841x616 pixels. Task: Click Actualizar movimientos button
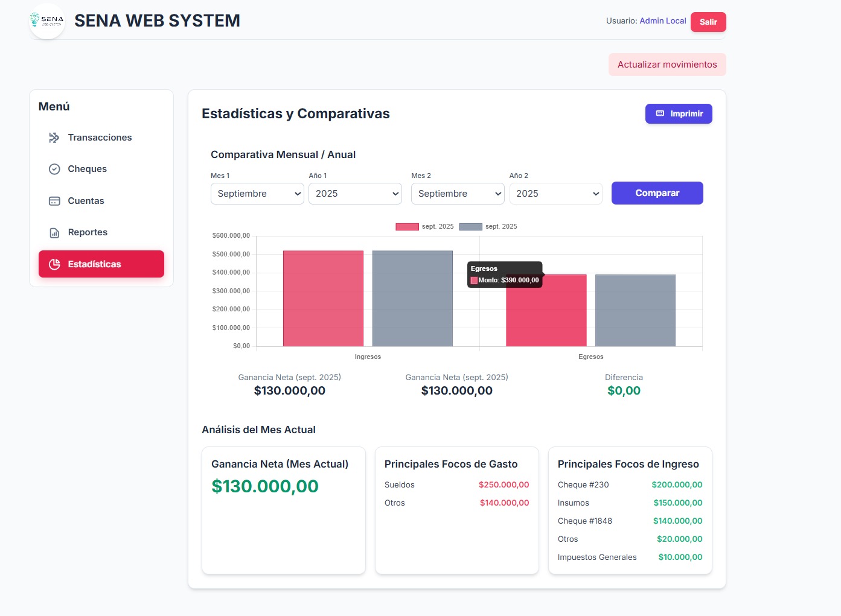click(x=667, y=65)
